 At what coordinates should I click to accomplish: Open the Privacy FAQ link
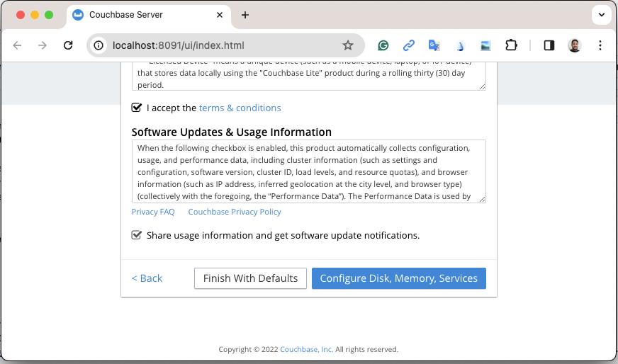point(153,212)
